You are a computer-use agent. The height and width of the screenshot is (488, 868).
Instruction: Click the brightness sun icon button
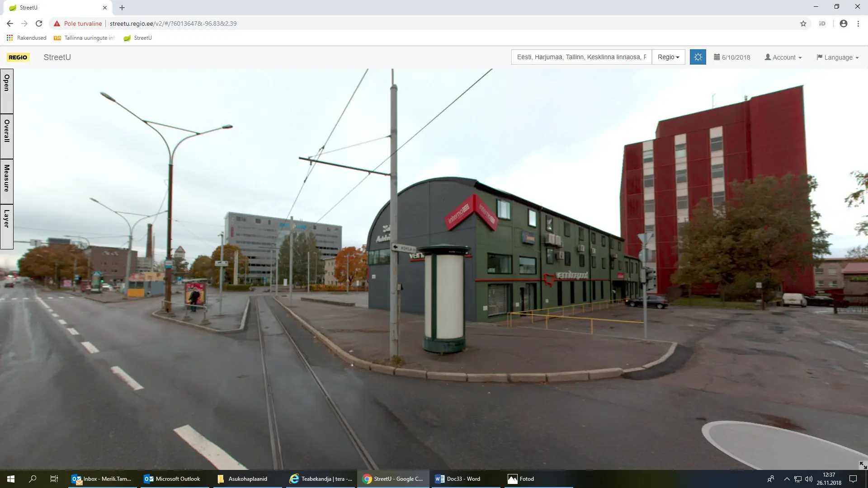(698, 57)
